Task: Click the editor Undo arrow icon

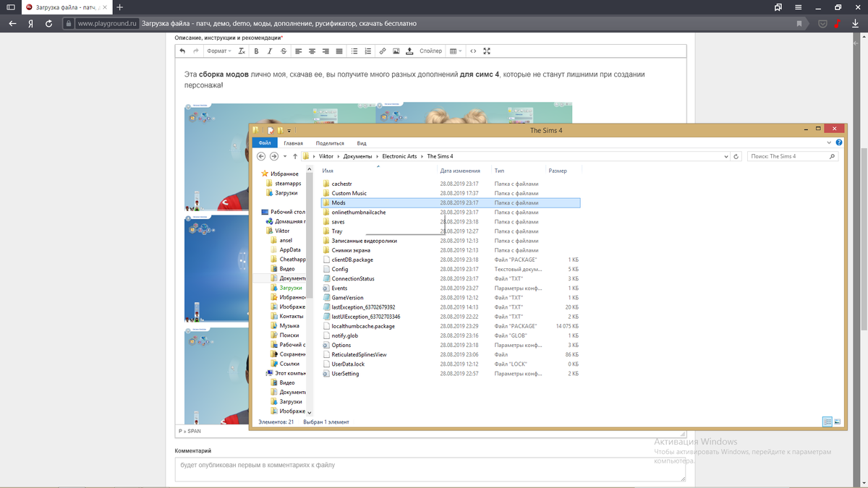Action: (x=182, y=51)
